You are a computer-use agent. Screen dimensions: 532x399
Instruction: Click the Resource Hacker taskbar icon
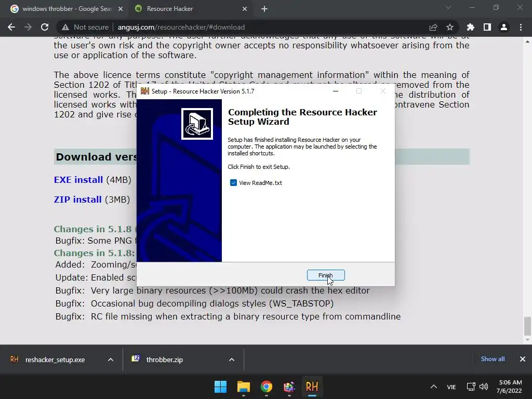pyautogui.click(x=312, y=387)
